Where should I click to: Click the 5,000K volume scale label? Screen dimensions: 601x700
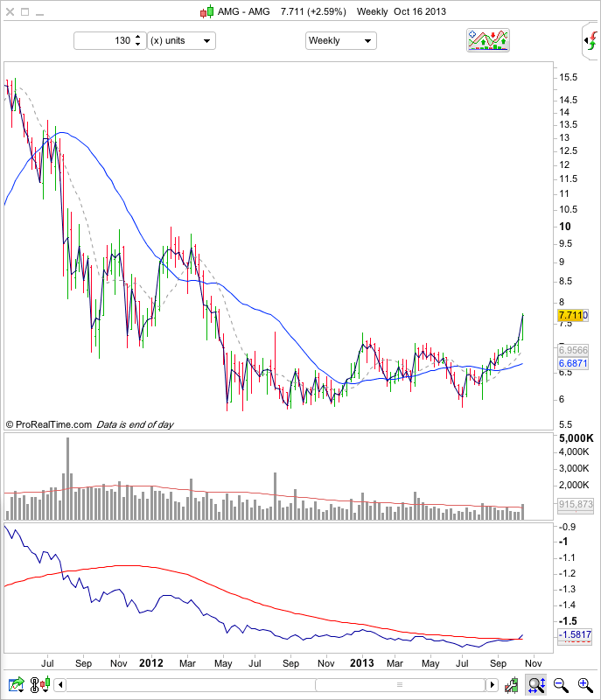point(576,438)
